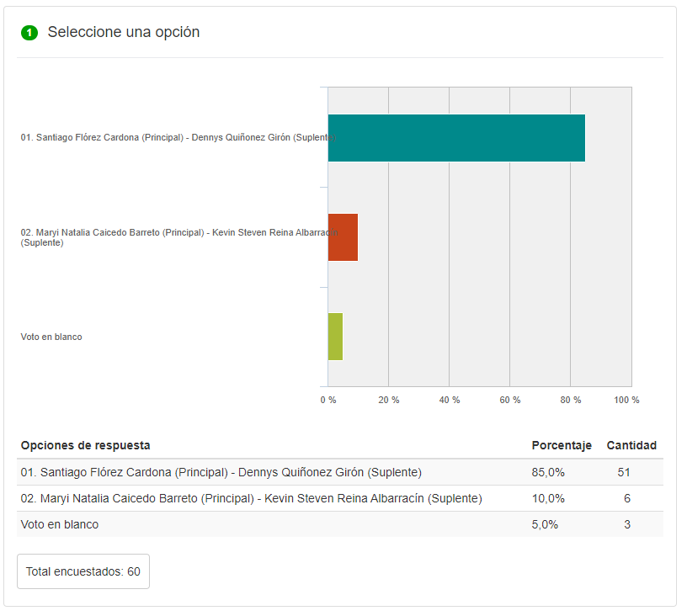Image resolution: width=687 pixels, height=616 pixels.
Task: Select the green Voto en blanco bar
Action: point(336,337)
